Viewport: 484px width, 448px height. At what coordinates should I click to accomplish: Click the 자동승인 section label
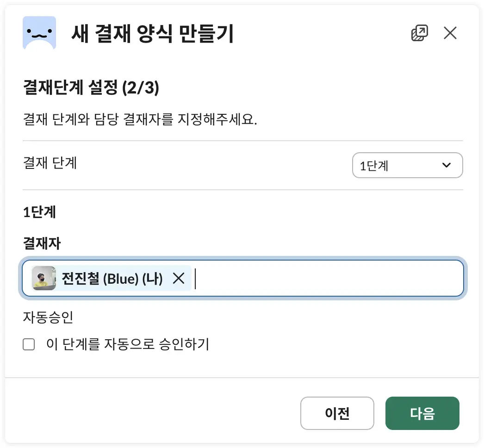48,317
